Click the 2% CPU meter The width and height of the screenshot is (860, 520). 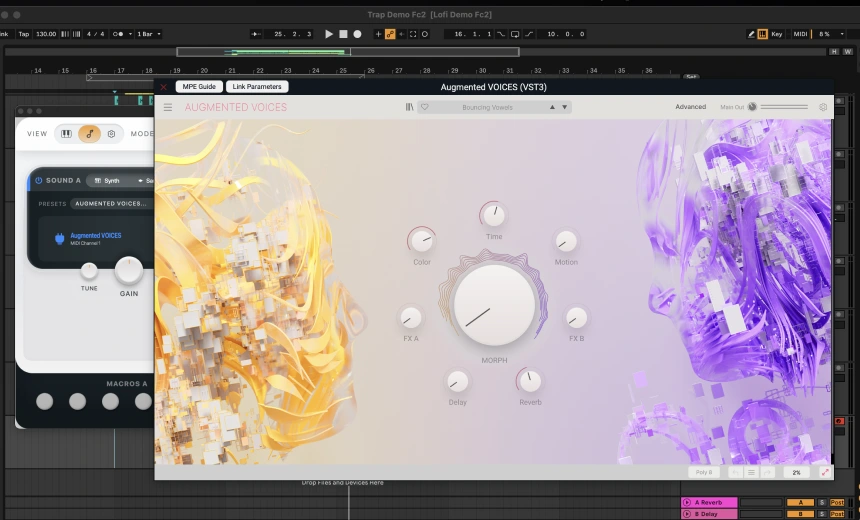coord(796,472)
